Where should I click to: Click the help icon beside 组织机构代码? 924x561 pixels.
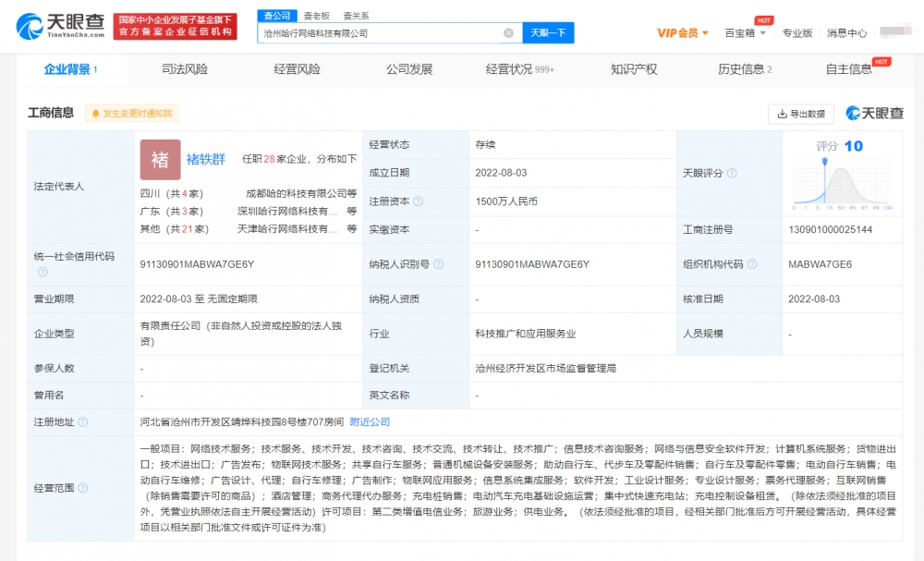coord(751,264)
